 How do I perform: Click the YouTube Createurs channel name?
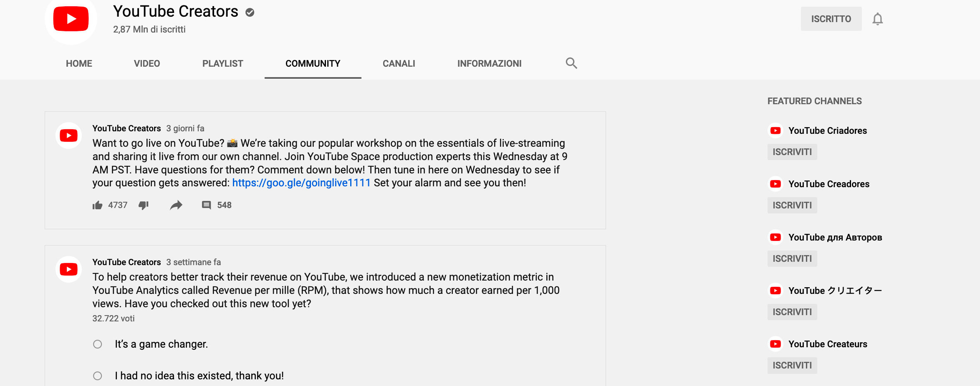828,344
